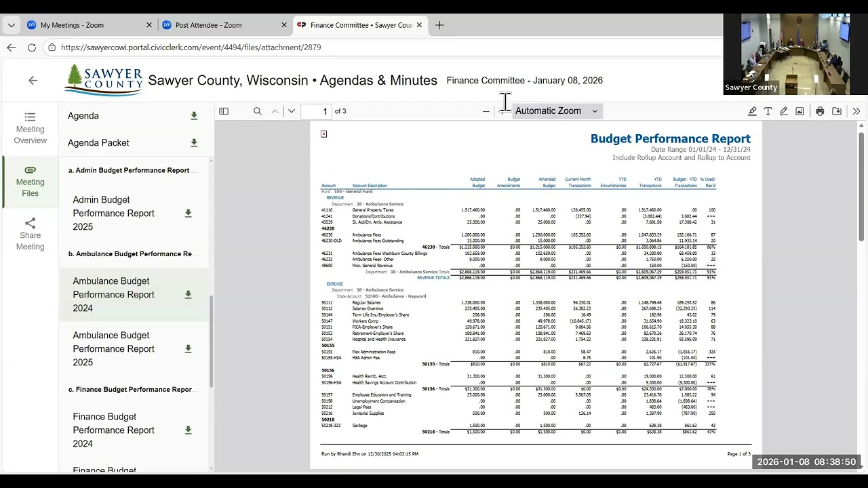Open the browser tab search dropdown
This screenshot has width=868, height=488.
[11, 25]
